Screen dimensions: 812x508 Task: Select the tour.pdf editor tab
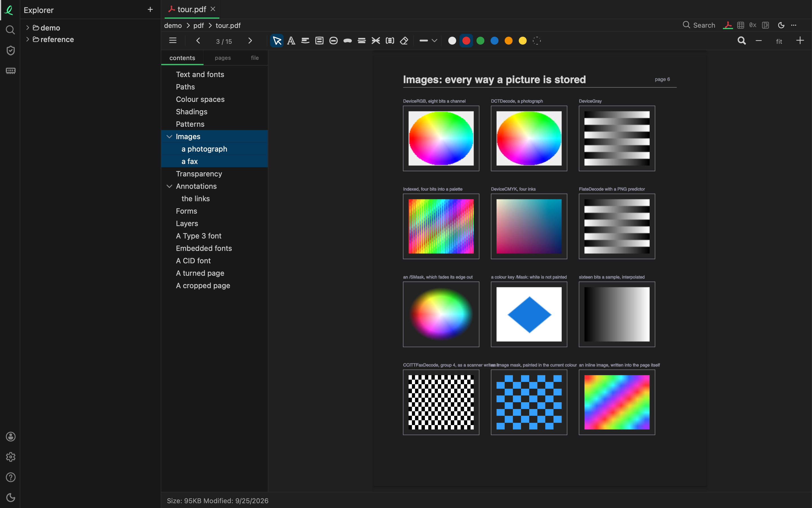click(x=192, y=9)
